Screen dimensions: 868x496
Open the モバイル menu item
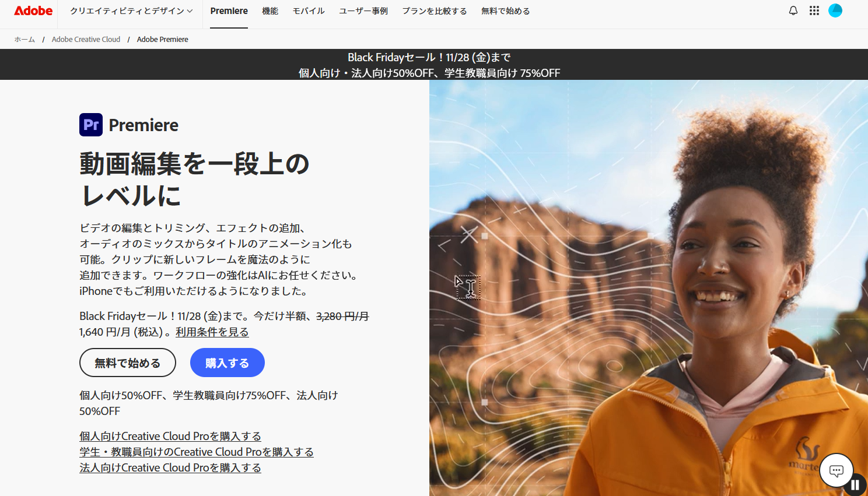click(309, 11)
